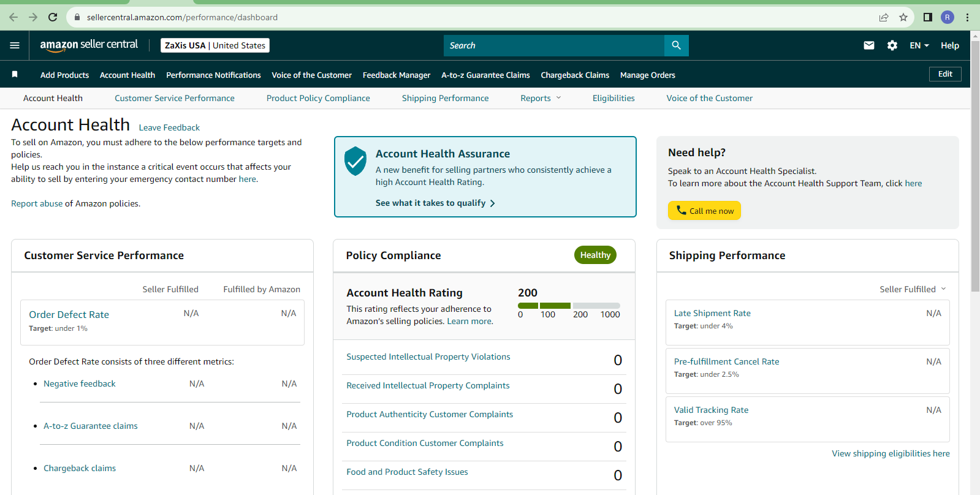Toggle the browser side panel icon
Viewport: 980px width, 495px height.
coord(928,17)
